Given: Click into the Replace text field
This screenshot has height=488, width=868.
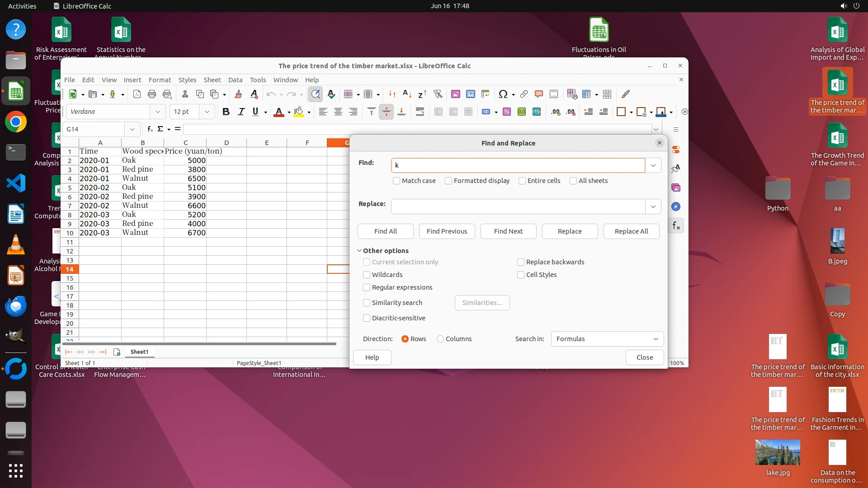Looking at the screenshot, I should [518, 206].
